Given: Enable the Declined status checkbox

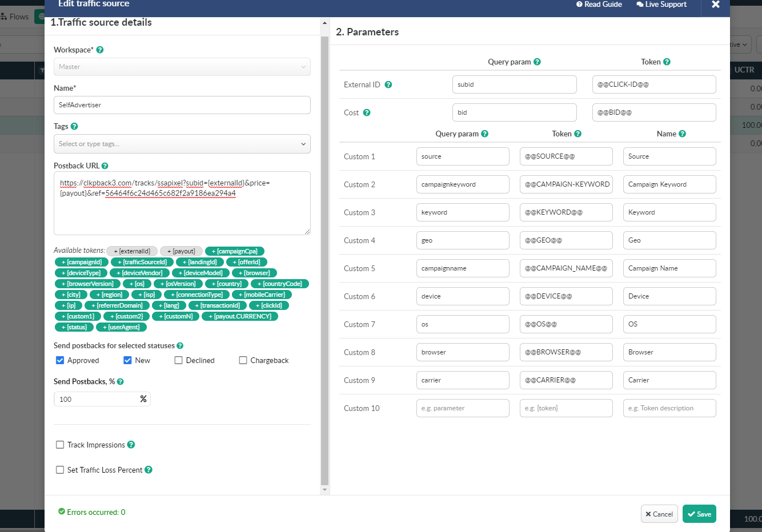Looking at the screenshot, I should click(179, 360).
